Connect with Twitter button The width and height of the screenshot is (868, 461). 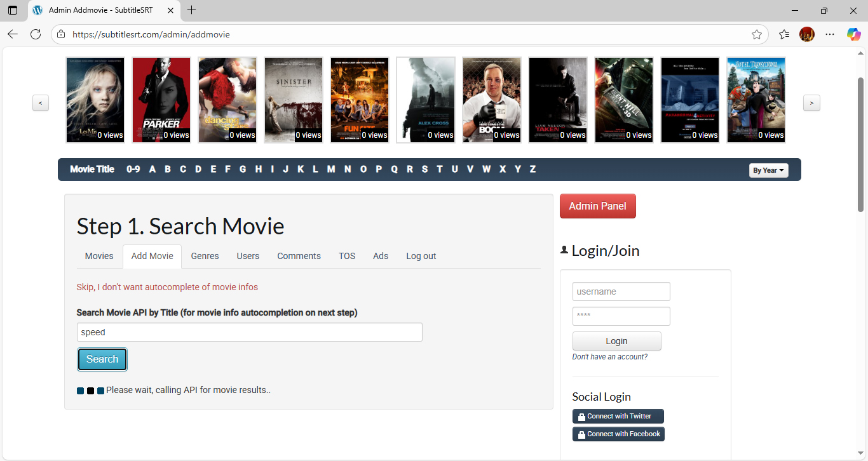click(x=618, y=417)
